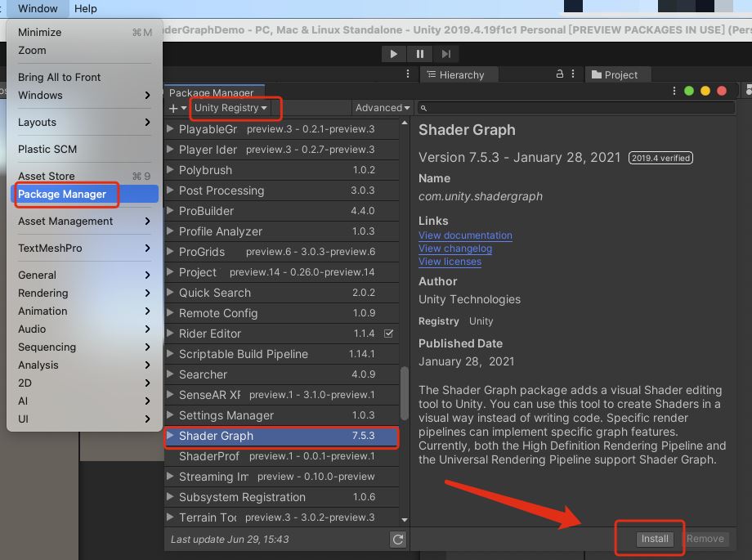Click the Hierarchy panel's kebab menu icon
The width and height of the screenshot is (752, 560).
[x=573, y=74]
